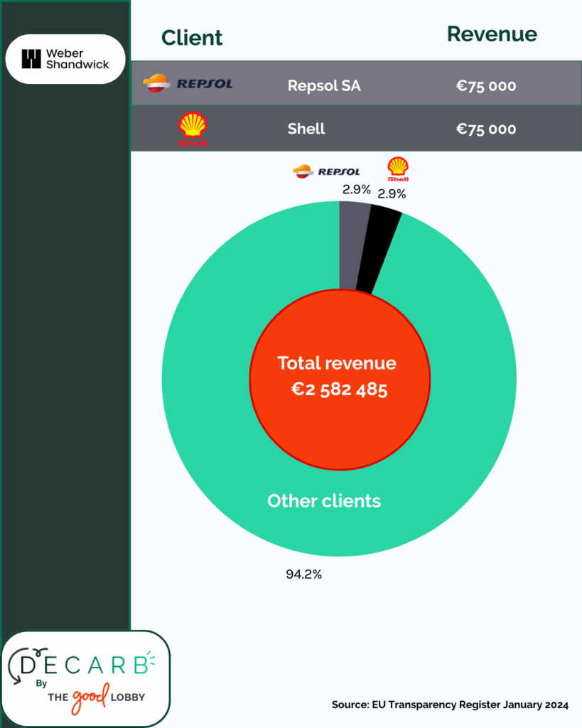This screenshot has width=582, height=728.
Task: Click the Repsol logo above the pie chart
Action: point(326,171)
